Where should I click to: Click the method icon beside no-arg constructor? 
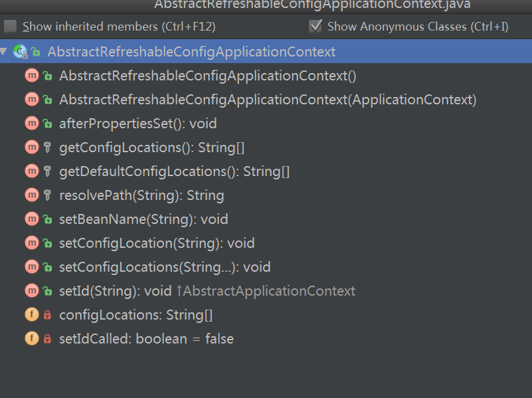(32, 76)
